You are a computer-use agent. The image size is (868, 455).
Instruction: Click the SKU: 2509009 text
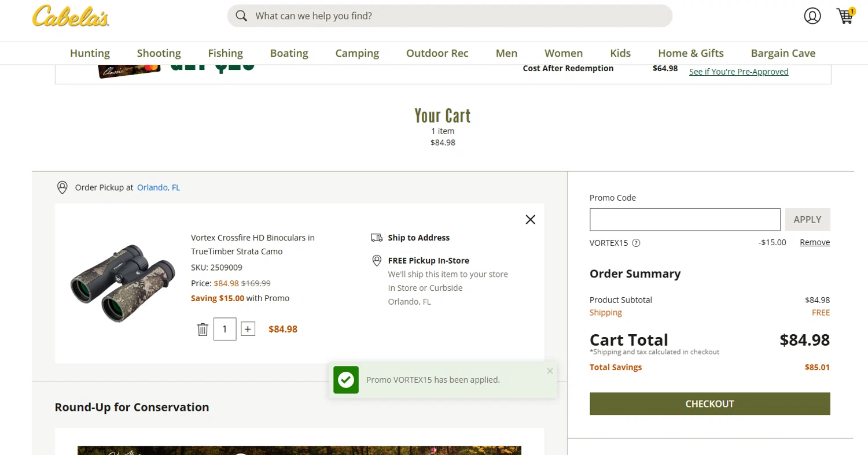pyautogui.click(x=216, y=267)
